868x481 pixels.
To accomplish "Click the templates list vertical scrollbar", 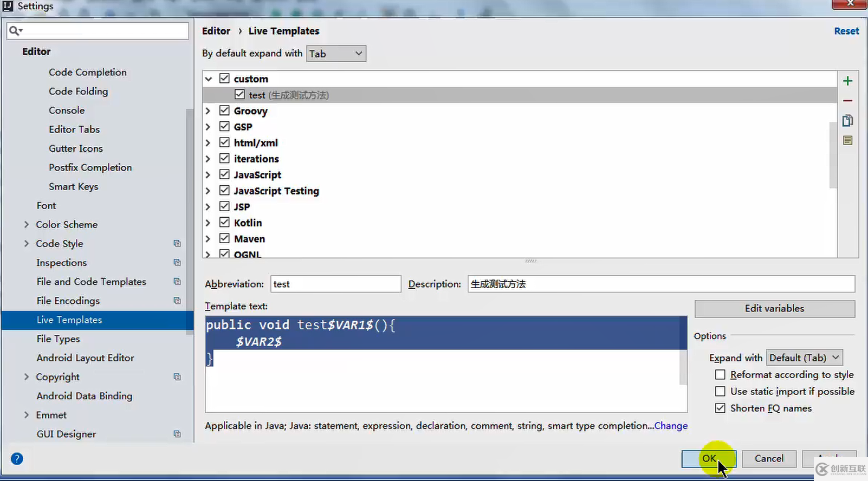I will (833, 154).
